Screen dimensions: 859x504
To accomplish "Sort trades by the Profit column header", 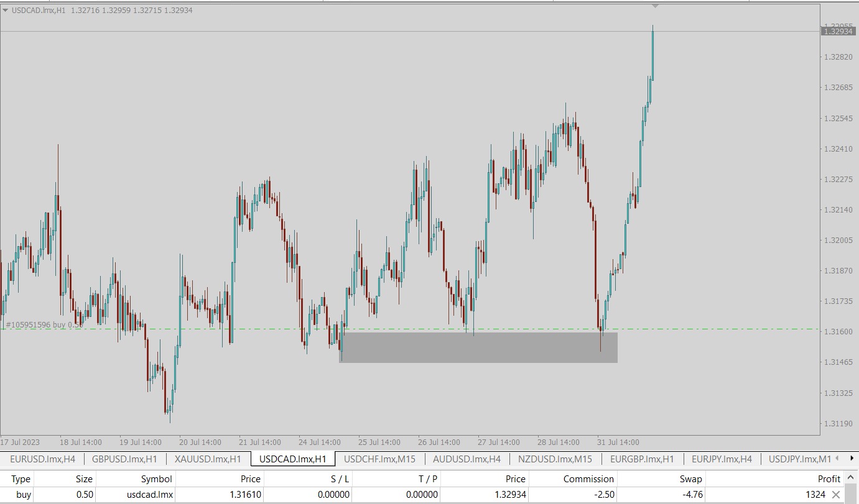I will tap(829, 479).
